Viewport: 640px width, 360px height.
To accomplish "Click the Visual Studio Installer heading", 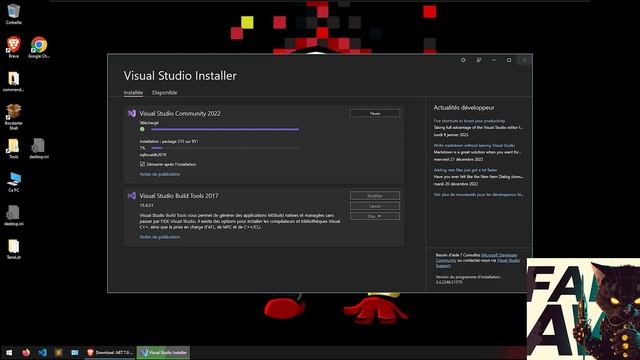I will pos(180,76).
